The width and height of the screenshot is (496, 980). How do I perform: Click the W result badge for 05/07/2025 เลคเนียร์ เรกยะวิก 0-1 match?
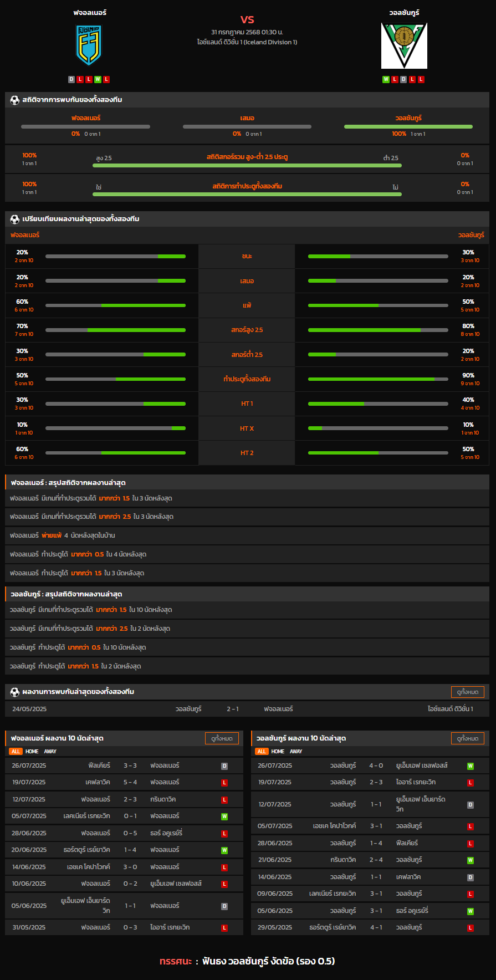[224, 816]
